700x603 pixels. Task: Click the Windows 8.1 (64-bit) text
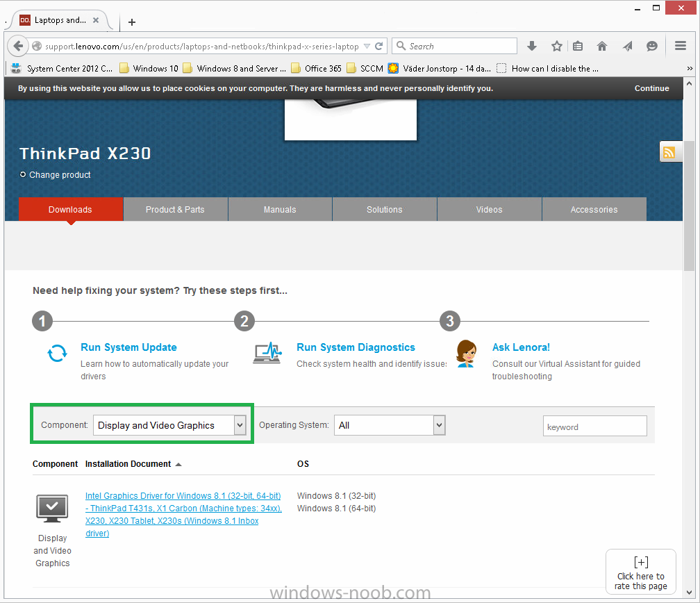coord(336,509)
